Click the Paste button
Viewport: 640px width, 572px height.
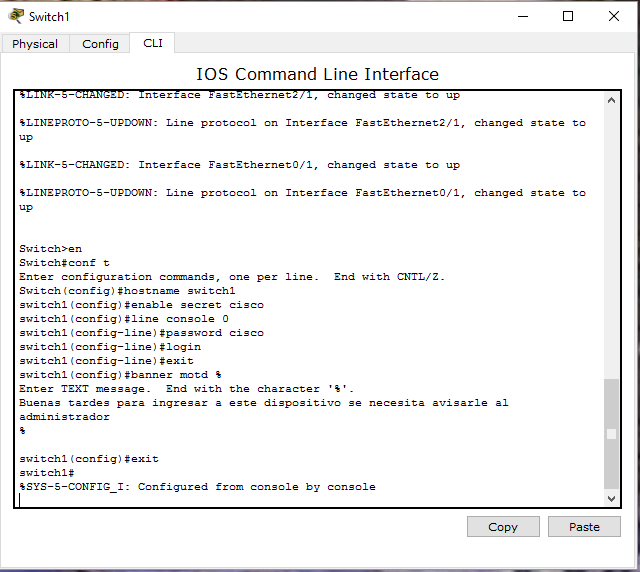[584, 527]
